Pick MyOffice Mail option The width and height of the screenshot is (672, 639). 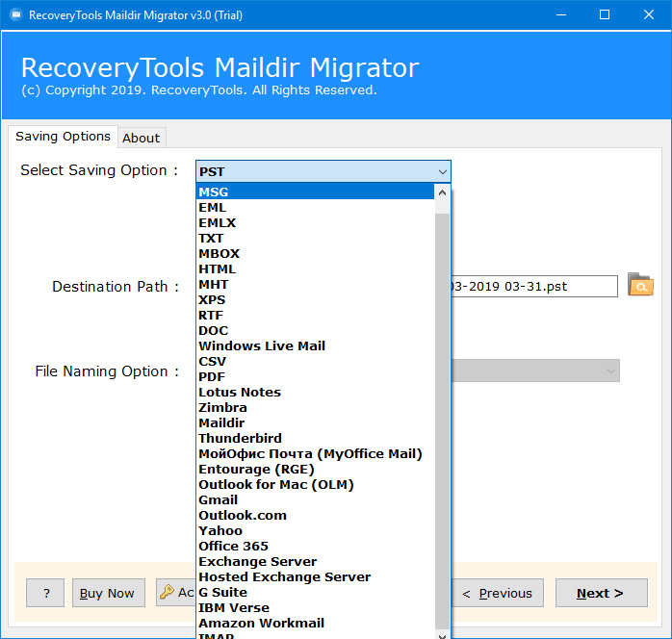pos(316,454)
